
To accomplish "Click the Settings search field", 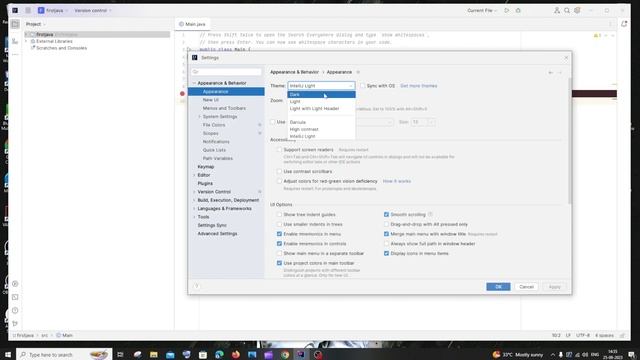I will coord(226,72).
